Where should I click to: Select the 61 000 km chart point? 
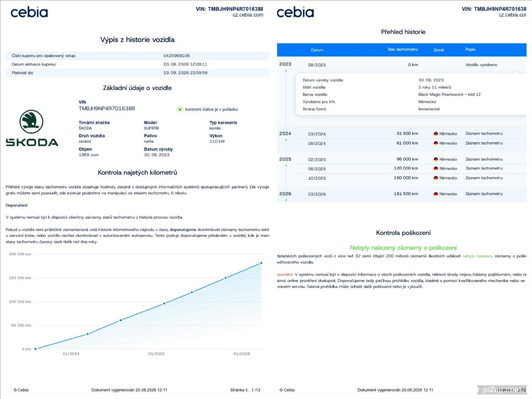pos(121,320)
